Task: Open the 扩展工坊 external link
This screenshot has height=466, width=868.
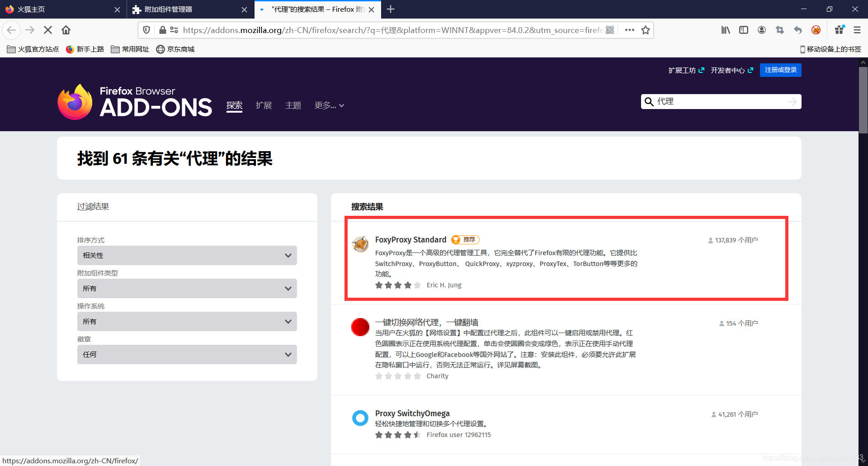Action: click(x=686, y=70)
